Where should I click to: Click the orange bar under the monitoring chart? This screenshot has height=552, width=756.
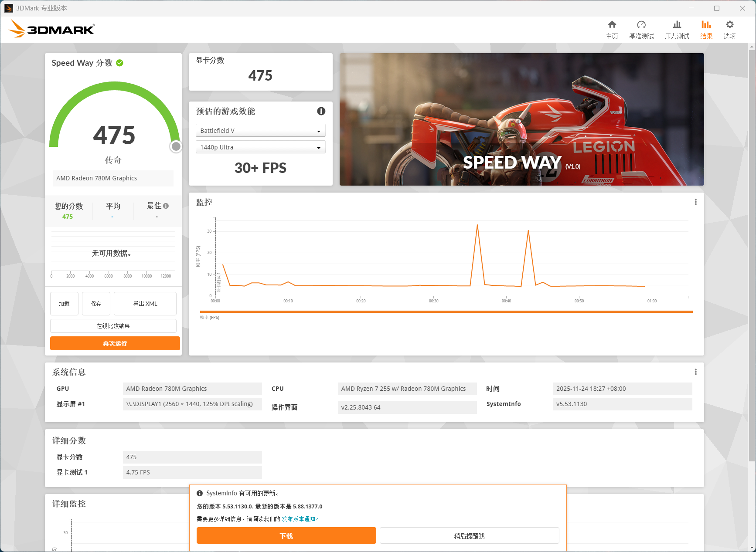point(446,312)
